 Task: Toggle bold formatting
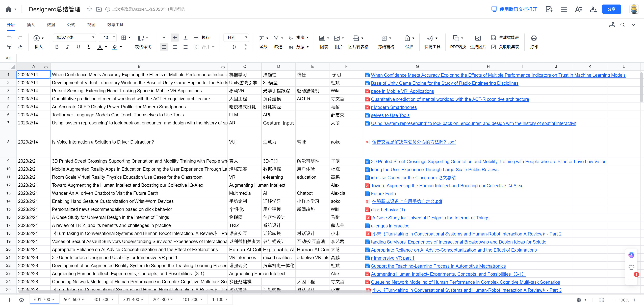tap(57, 47)
